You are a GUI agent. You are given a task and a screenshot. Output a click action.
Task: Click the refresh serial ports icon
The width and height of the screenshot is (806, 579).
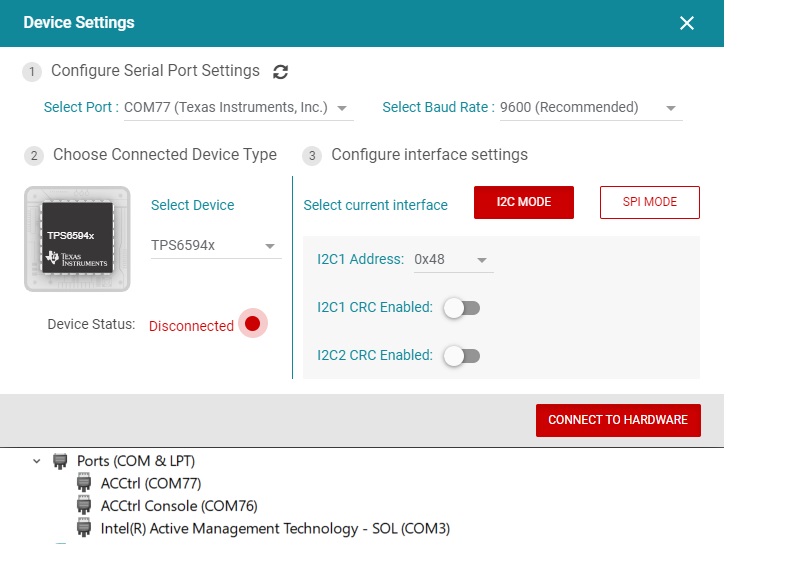(x=281, y=72)
